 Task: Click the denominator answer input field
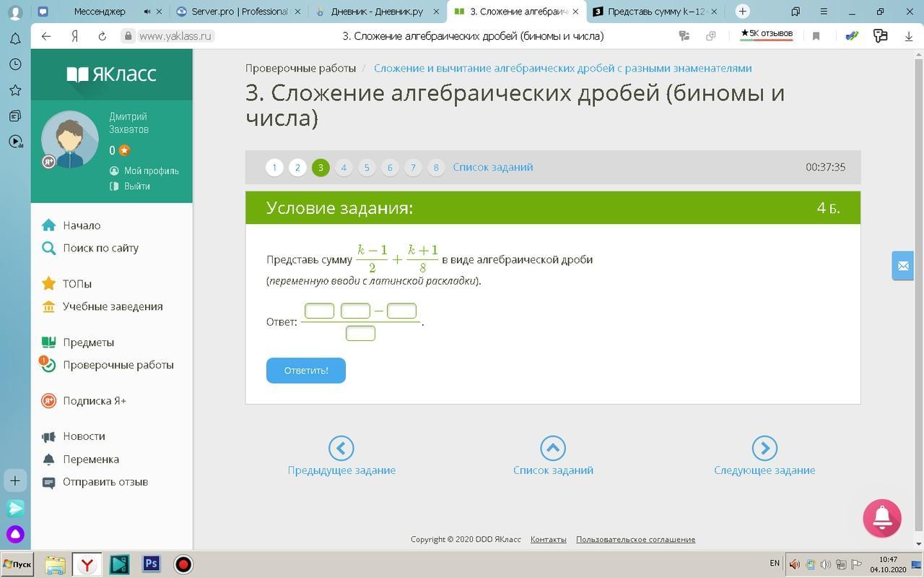click(360, 333)
